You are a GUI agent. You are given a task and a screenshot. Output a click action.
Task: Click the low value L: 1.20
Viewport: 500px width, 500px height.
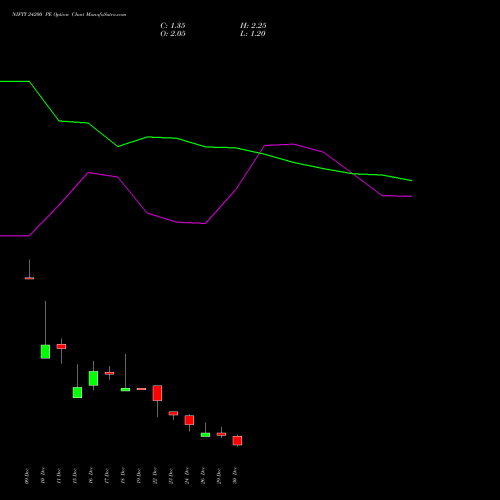click(253, 34)
